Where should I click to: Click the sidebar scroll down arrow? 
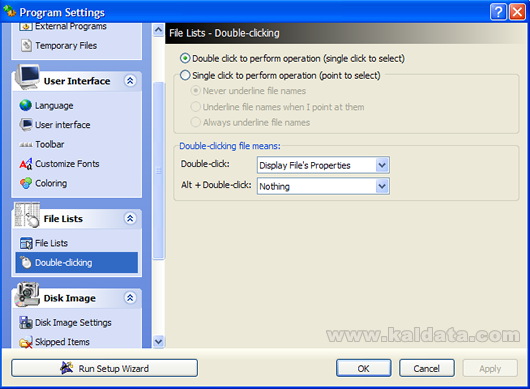(x=158, y=342)
